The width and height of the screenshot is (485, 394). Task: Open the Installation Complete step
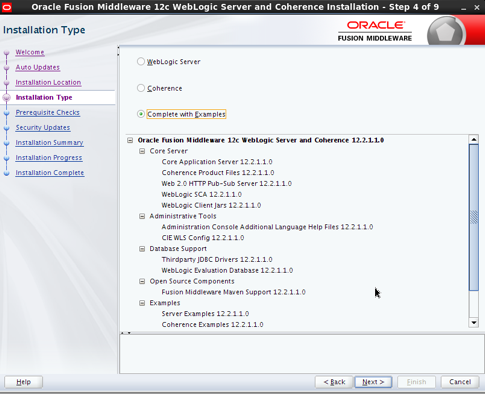(50, 172)
